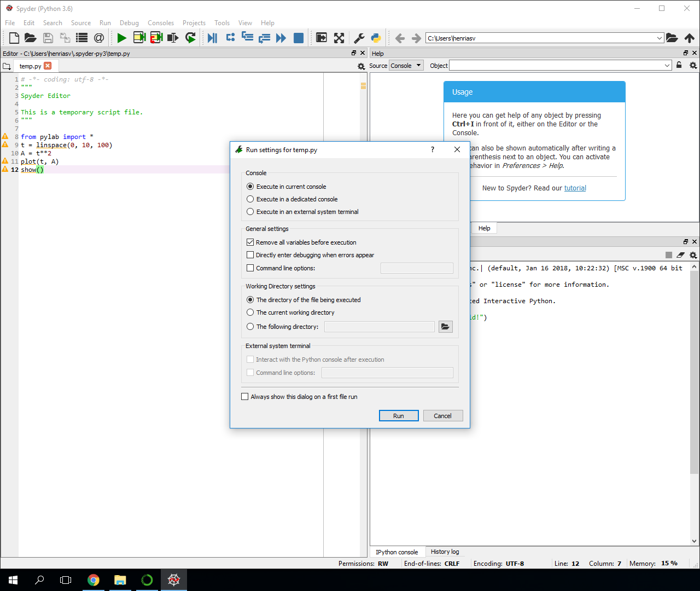The image size is (700, 591).
Task: Open the Consoles menu
Action: click(161, 23)
